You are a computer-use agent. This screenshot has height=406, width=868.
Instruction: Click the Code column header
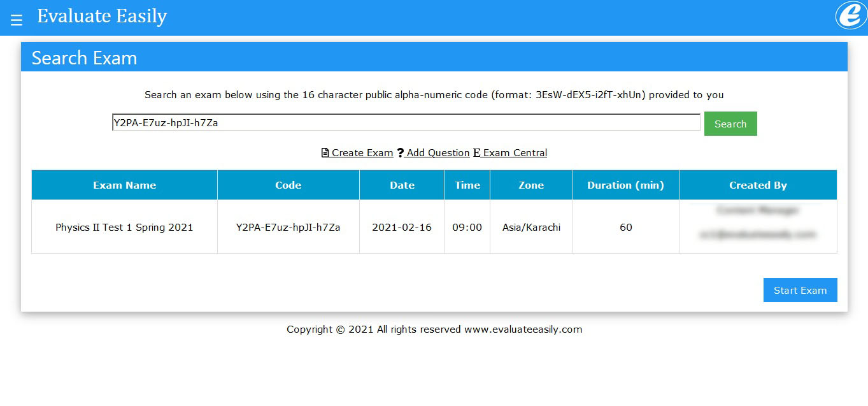(288, 185)
